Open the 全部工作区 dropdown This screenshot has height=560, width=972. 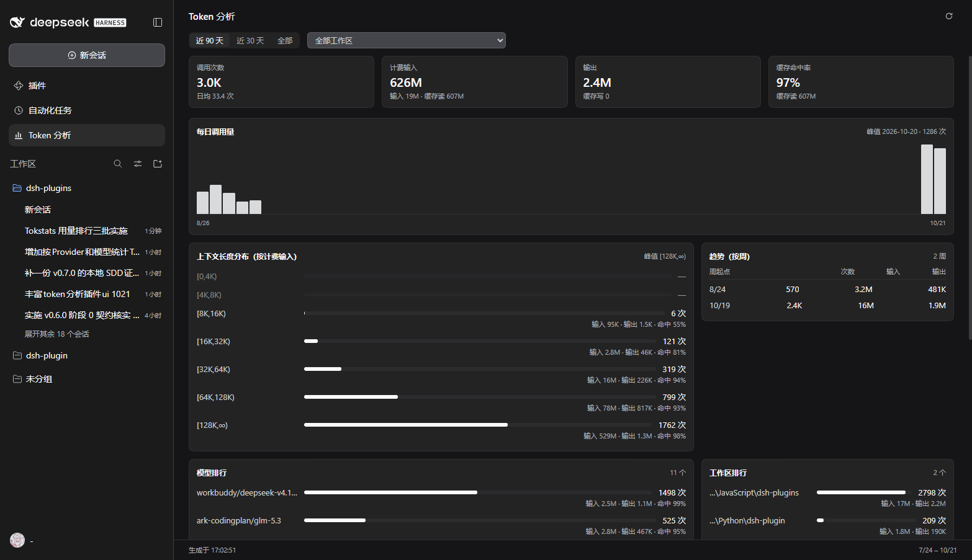click(407, 40)
